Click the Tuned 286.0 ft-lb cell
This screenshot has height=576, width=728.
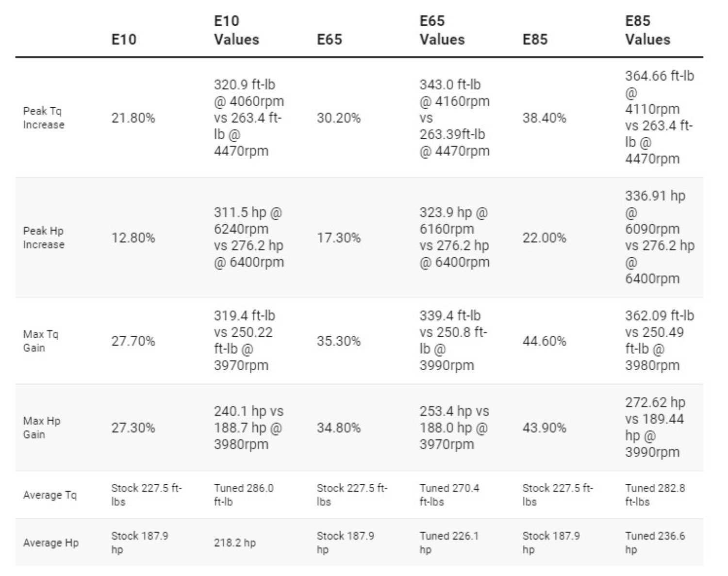244,495
